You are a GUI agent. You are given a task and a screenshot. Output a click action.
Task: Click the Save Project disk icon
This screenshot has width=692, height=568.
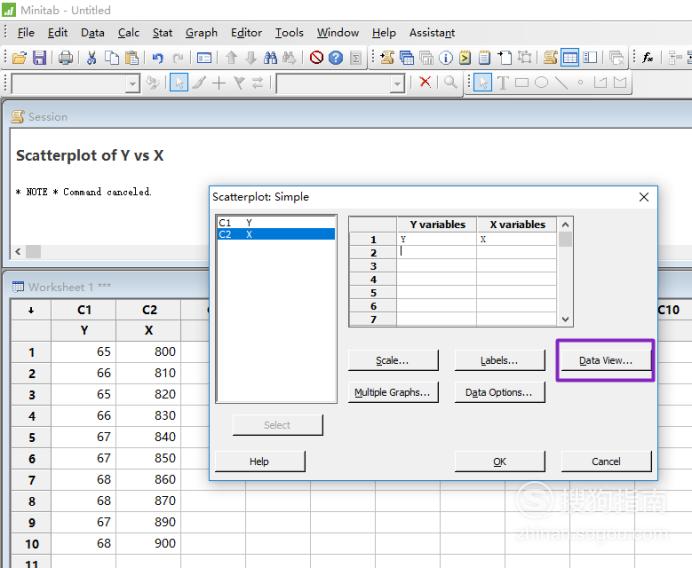[x=39, y=58]
